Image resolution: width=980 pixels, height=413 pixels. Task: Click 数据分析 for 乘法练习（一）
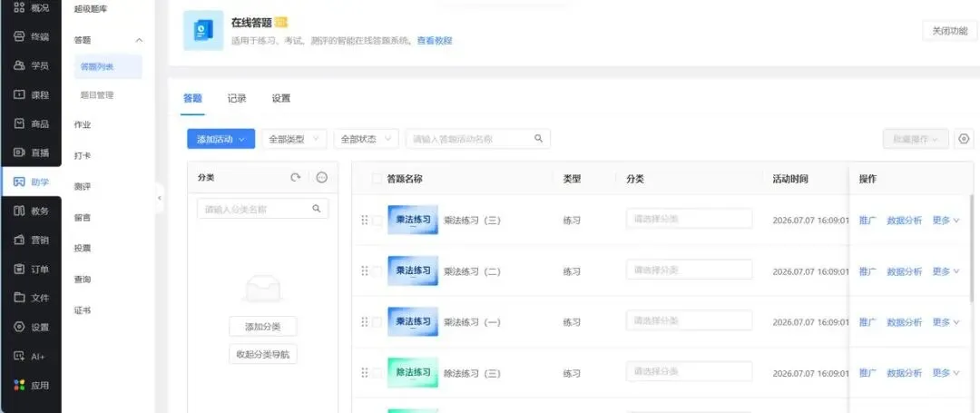[905, 322]
